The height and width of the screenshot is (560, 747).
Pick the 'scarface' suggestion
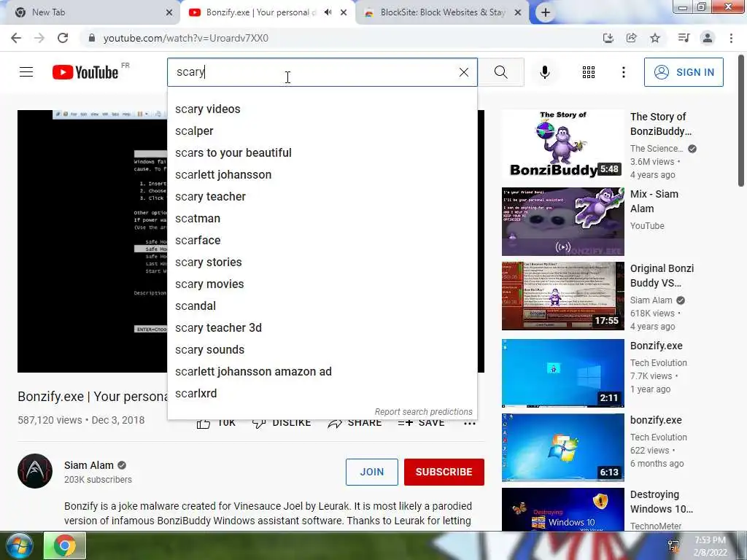[x=322, y=241]
